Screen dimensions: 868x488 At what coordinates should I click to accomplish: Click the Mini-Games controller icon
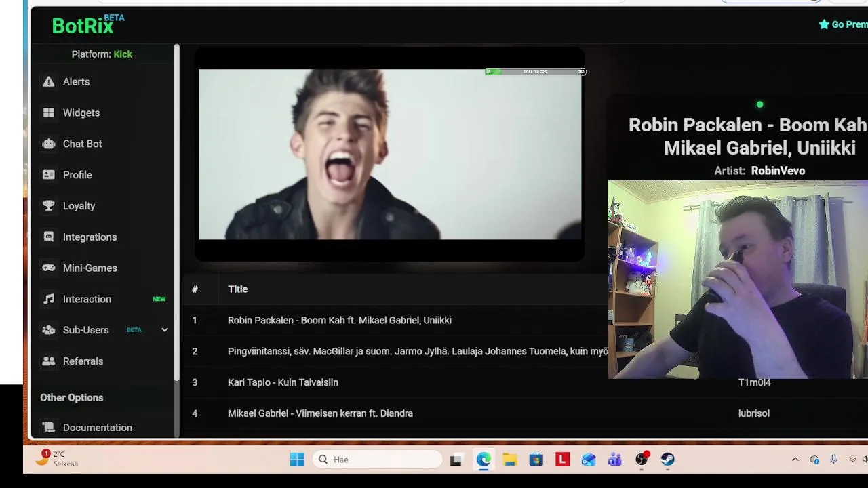click(48, 268)
